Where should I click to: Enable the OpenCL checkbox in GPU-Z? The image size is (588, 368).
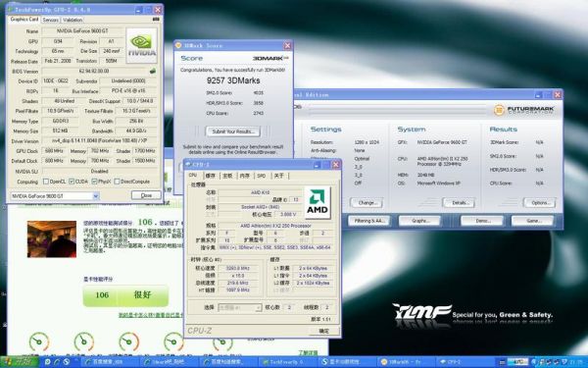[46, 182]
